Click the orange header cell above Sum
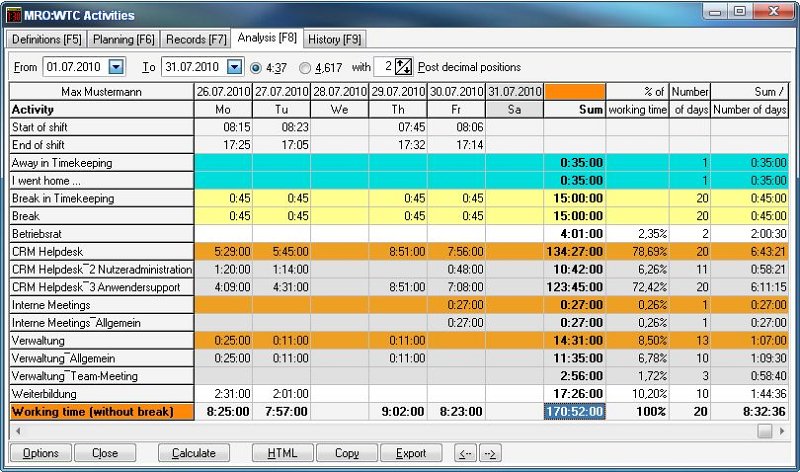Viewport: 800px width, 472px height. pos(574,92)
